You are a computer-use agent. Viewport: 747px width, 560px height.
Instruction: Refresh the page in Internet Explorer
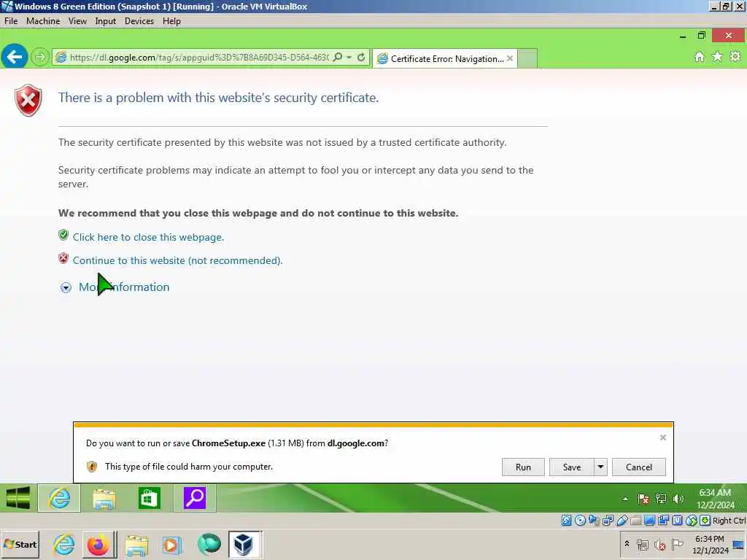tap(361, 57)
